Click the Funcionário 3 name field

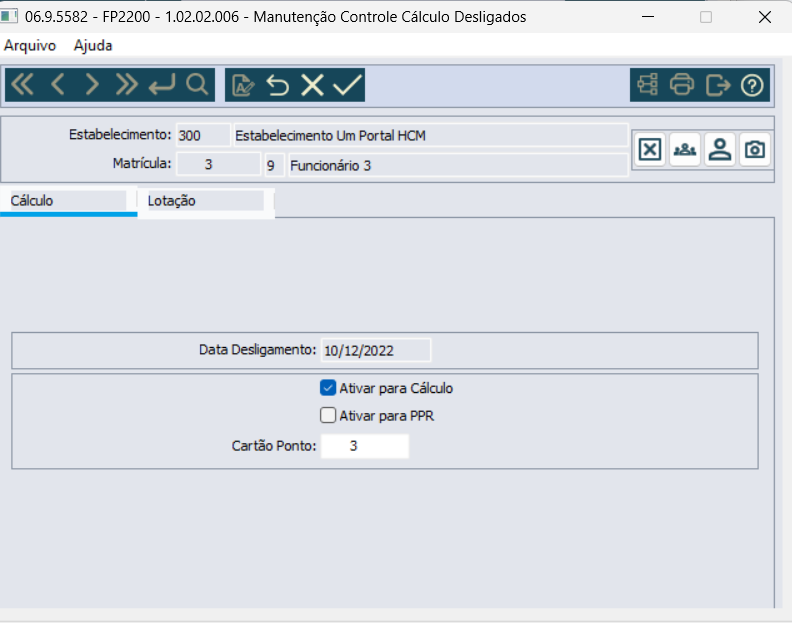point(458,165)
